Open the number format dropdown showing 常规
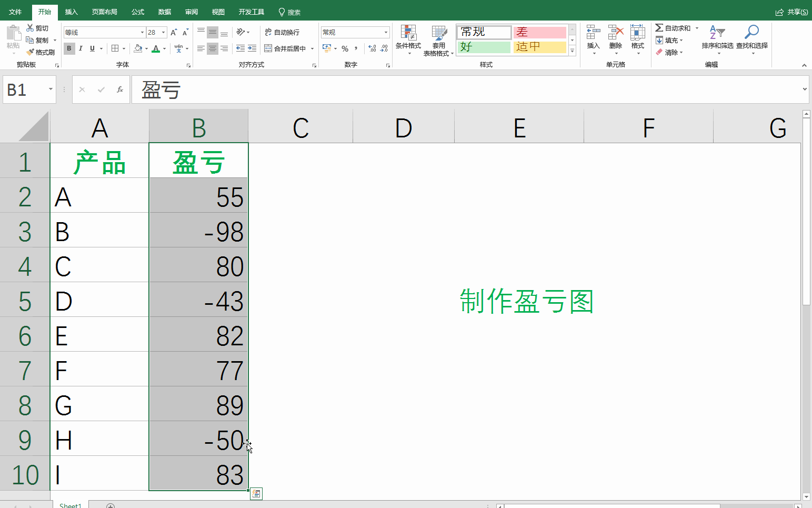Viewport: 812px width, 508px height. coord(386,33)
